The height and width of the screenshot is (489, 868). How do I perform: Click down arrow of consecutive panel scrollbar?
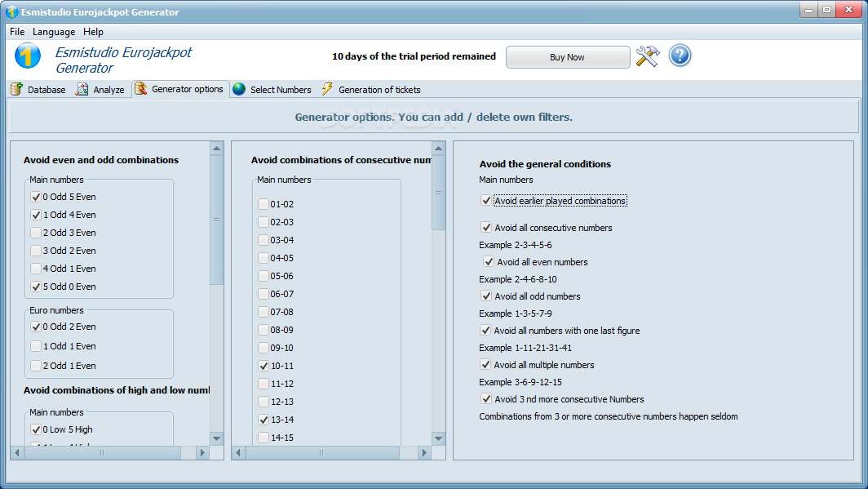tap(438, 438)
